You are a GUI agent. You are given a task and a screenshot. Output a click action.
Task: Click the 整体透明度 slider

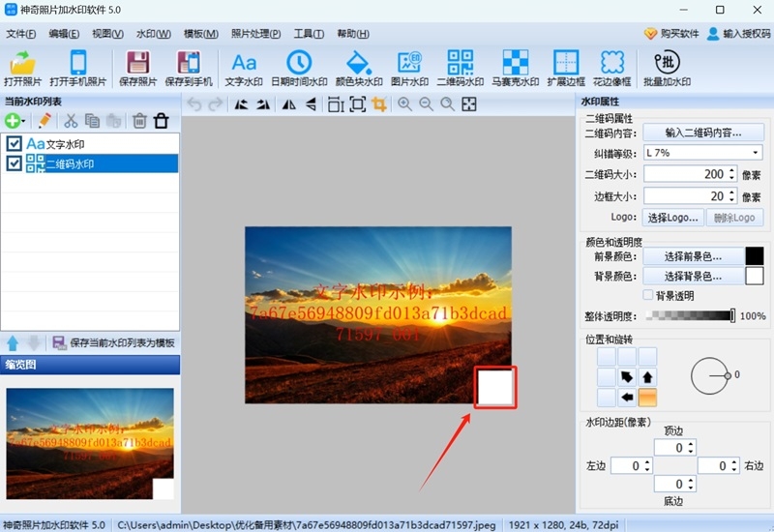coord(690,316)
